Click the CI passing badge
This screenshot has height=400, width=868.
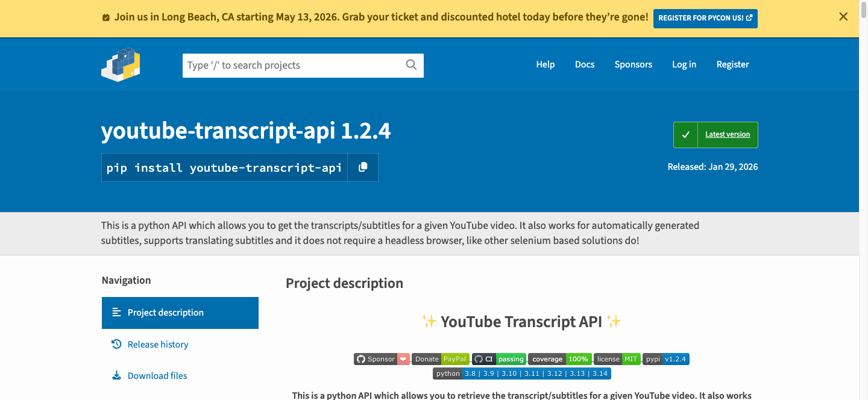point(499,359)
